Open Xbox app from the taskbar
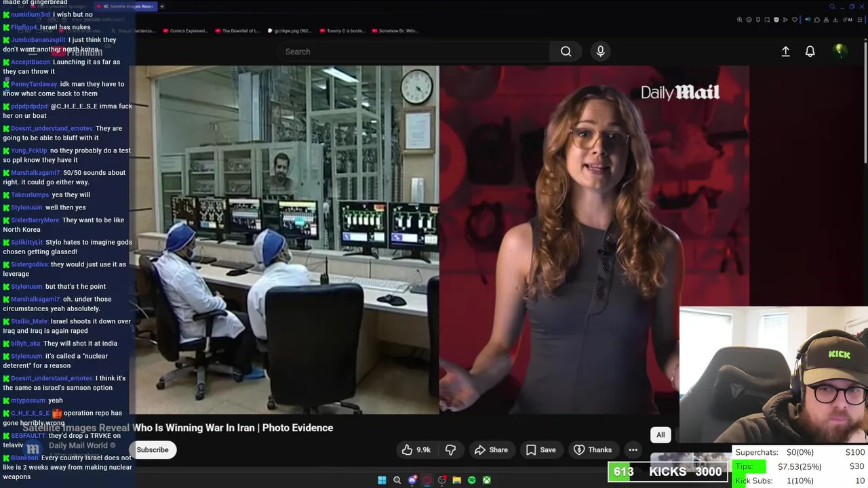The height and width of the screenshot is (488, 868). pos(486,480)
